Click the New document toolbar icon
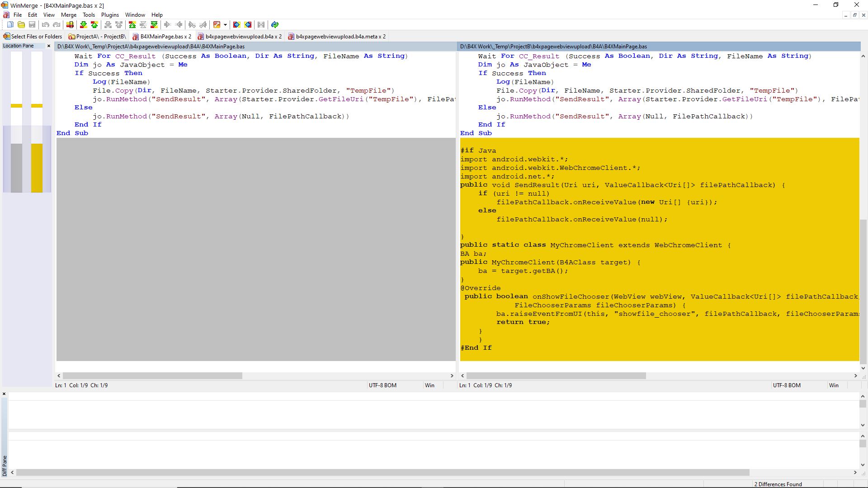This screenshot has width=868, height=488. [x=10, y=25]
